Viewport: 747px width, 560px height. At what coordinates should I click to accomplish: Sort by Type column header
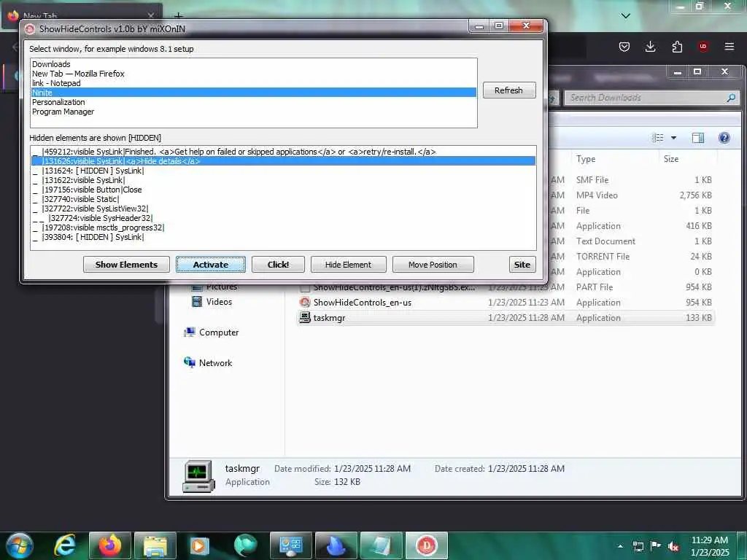click(614, 159)
